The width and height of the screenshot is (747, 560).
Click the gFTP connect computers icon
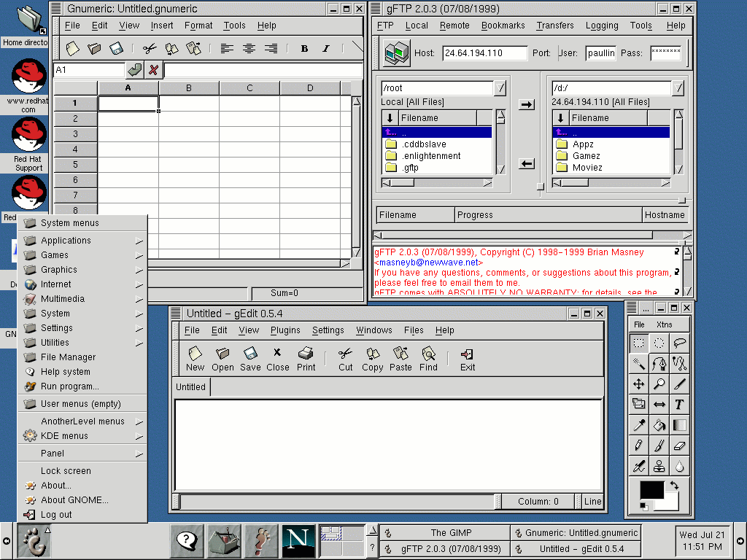point(397,53)
